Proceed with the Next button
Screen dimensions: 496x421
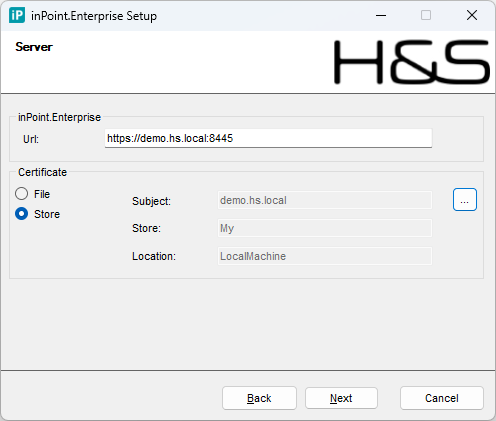tap(341, 398)
